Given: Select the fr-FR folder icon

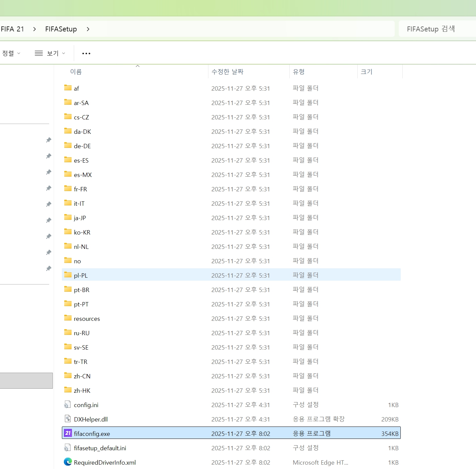Looking at the screenshot, I should click(x=68, y=189).
